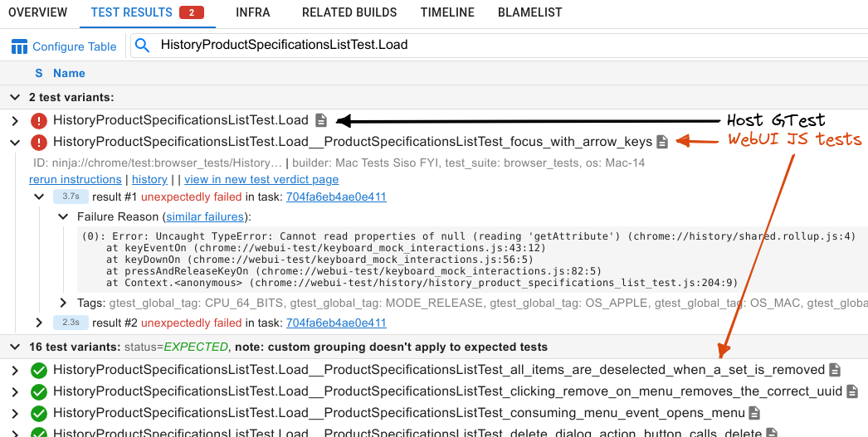
Task: Expand result #2 unexpectedly failed
Action: [x=39, y=323]
